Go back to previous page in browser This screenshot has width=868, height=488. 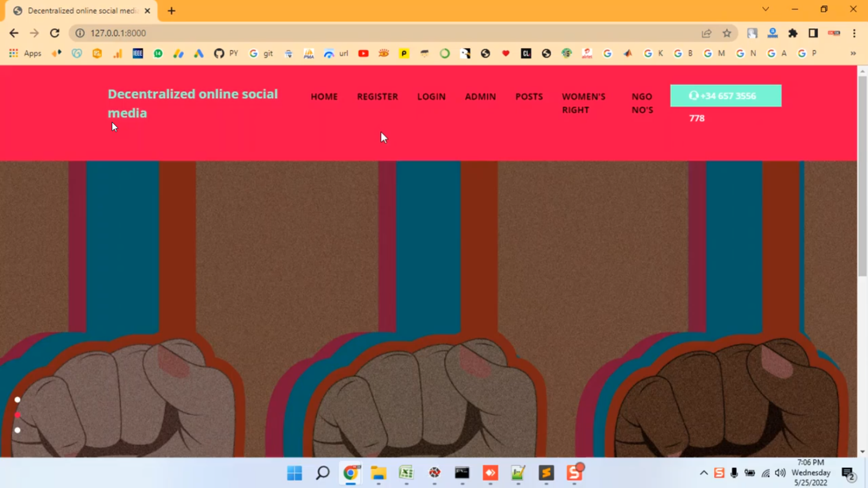(x=14, y=33)
